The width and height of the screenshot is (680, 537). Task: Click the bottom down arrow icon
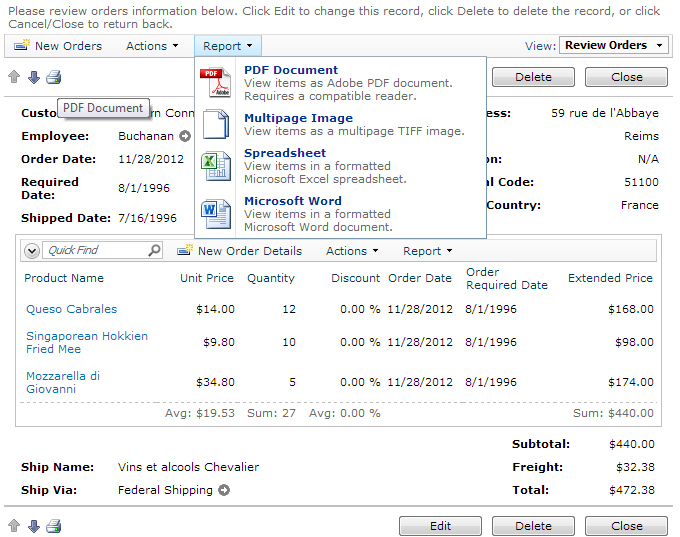pos(34,526)
